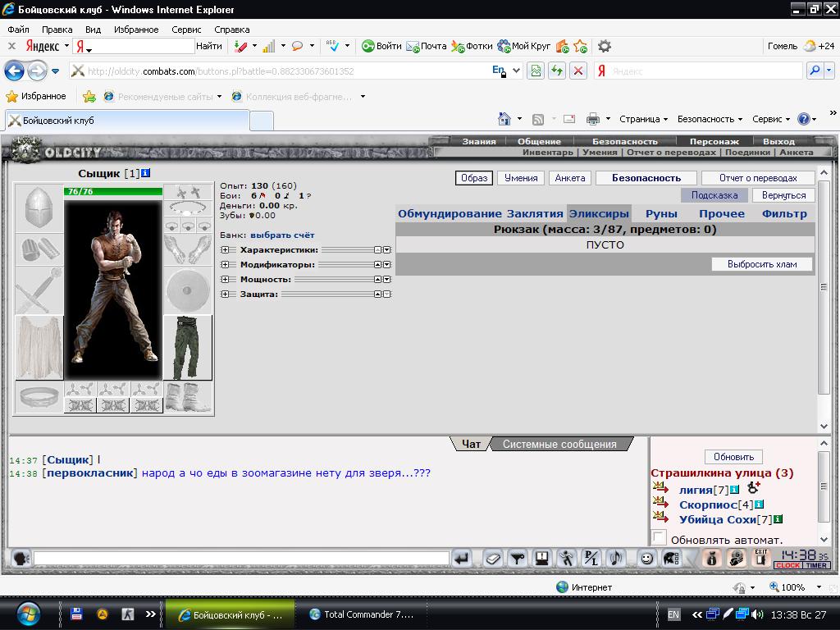
Task: Click the running figure icon in chat toolbar
Action: [566, 559]
